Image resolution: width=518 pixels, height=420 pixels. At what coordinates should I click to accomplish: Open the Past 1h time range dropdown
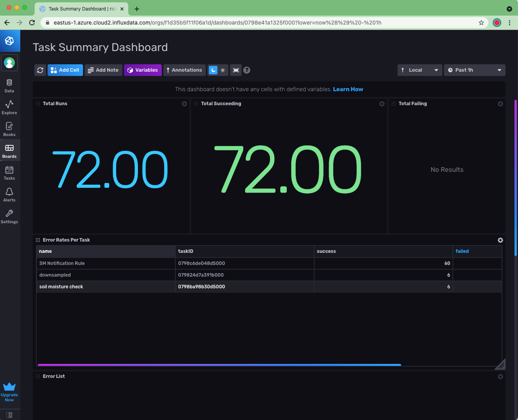474,70
